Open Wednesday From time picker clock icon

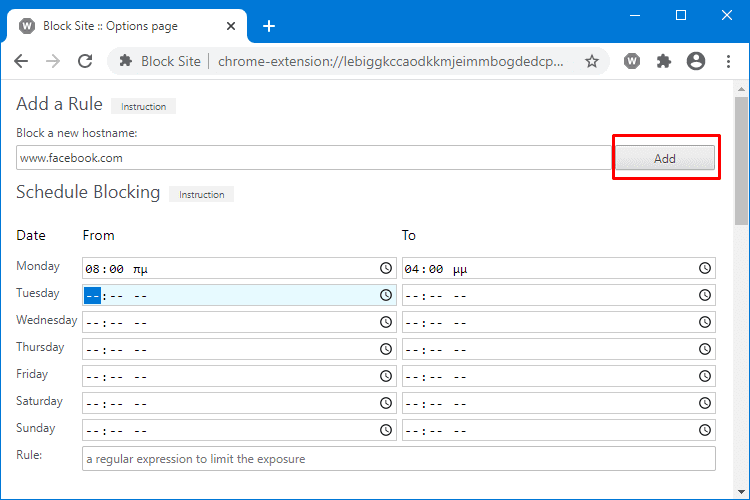[386, 322]
